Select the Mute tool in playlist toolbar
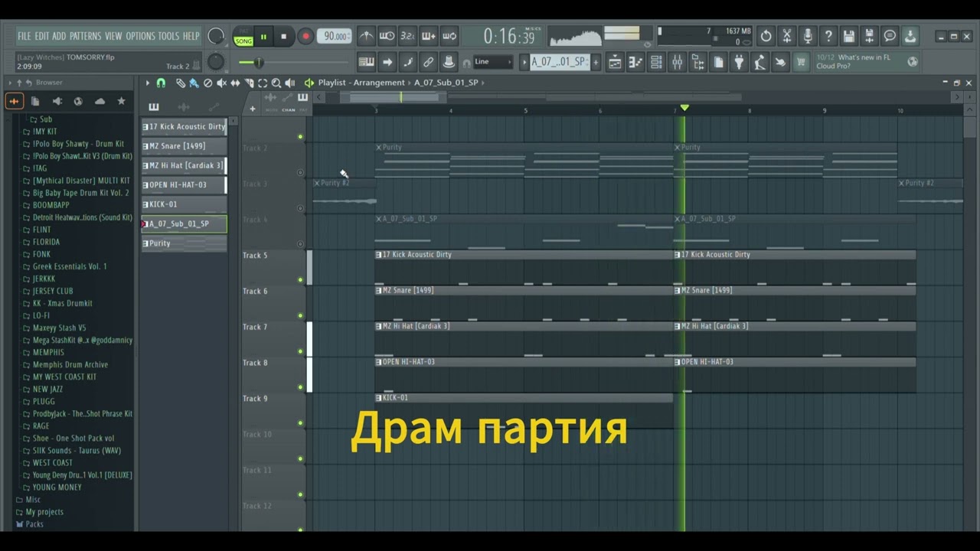Screen dimensions: 980x551 pyautogui.click(x=221, y=83)
